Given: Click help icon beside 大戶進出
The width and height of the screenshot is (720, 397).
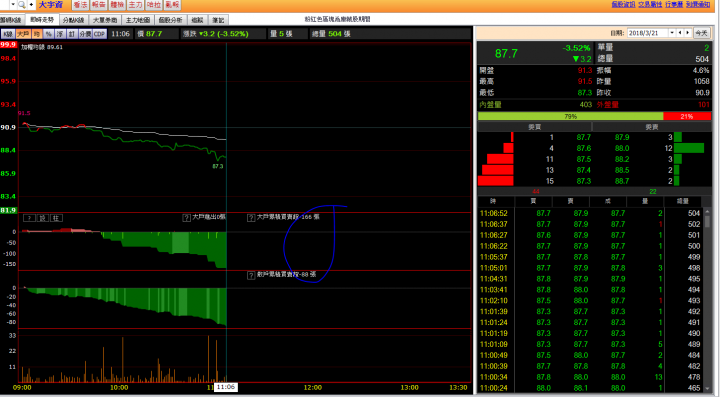Looking at the screenshot, I should point(186,218).
